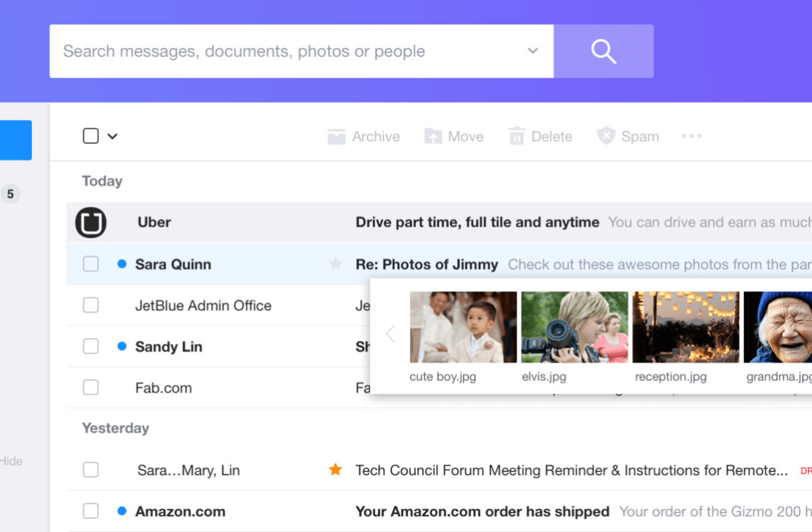Click the Uber sender avatar icon
812x532 pixels.
click(x=91, y=223)
